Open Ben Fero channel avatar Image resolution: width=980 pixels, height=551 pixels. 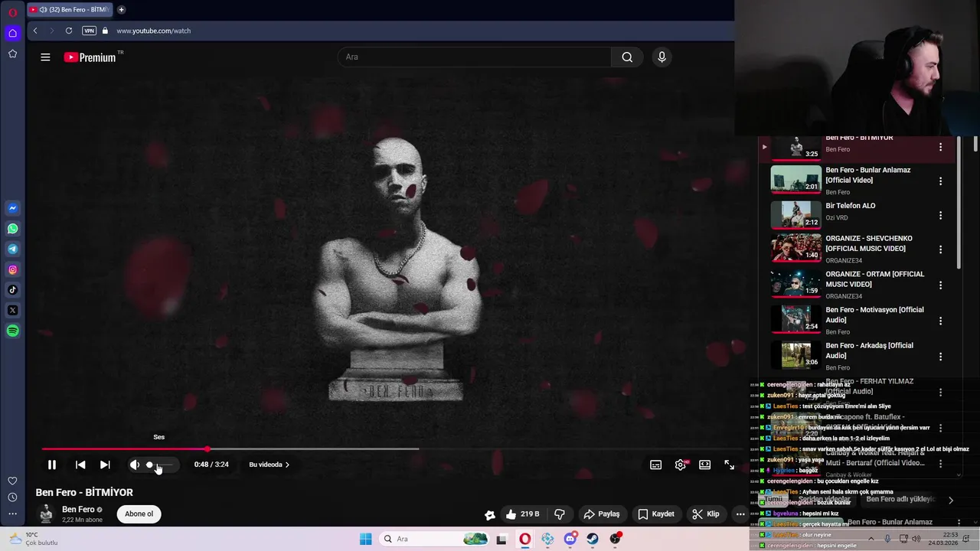tap(47, 514)
